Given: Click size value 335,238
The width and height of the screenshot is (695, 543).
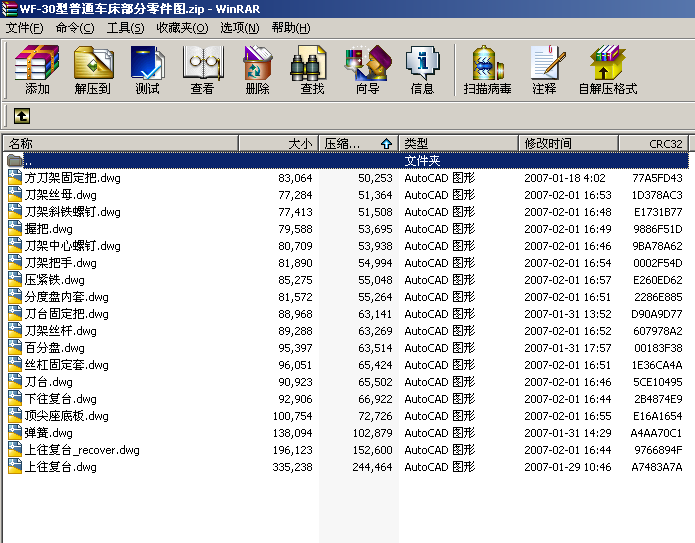Looking at the screenshot, I should tap(292, 467).
